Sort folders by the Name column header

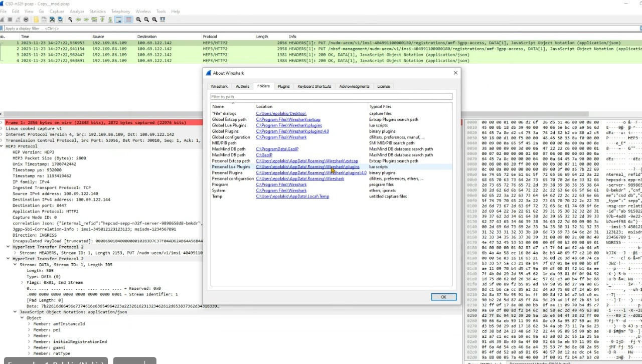click(x=232, y=106)
